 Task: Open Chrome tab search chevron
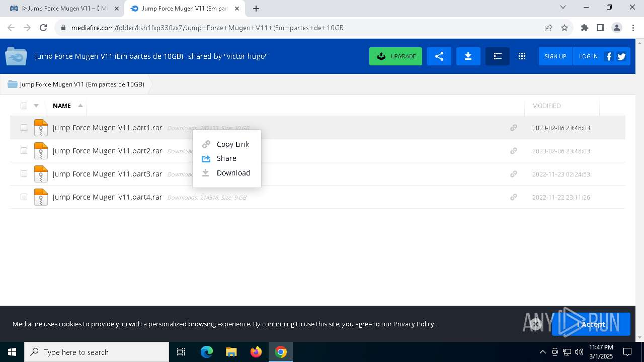point(563,8)
